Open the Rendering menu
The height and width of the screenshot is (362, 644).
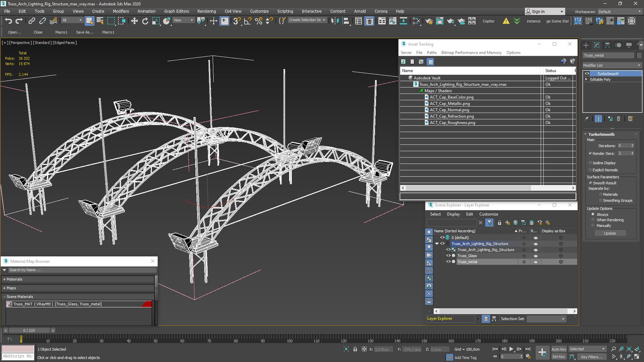pyautogui.click(x=206, y=11)
